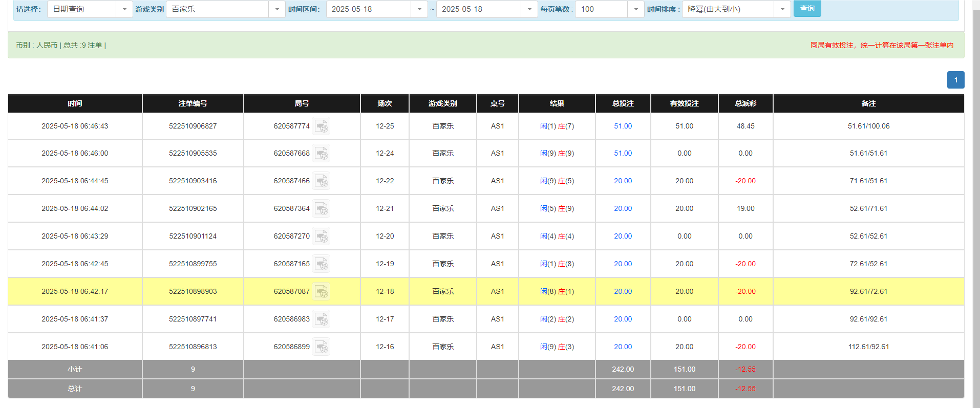This screenshot has width=980, height=408.
Task: View replay icon for round 620587165
Action: pyautogui.click(x=321, y=264)
